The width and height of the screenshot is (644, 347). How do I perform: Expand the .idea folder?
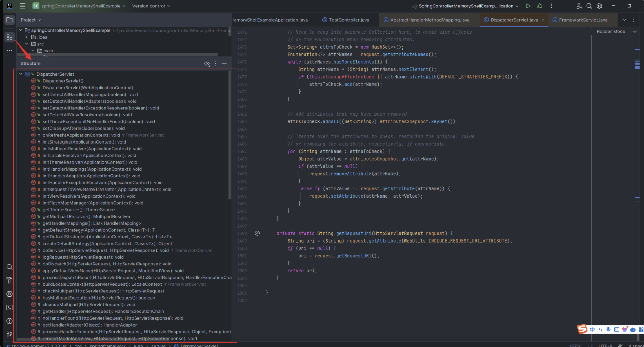27,37
